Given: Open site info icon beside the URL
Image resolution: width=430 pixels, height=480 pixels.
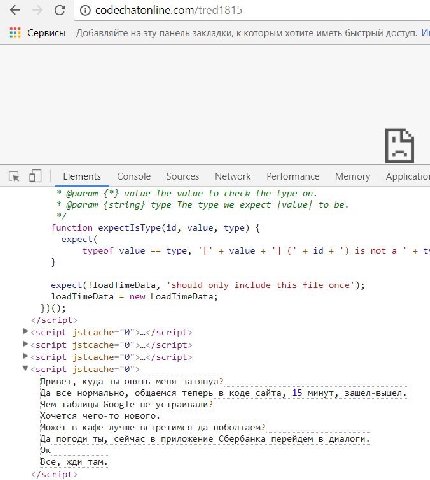Looking at the screenshot, I should 85,11.
